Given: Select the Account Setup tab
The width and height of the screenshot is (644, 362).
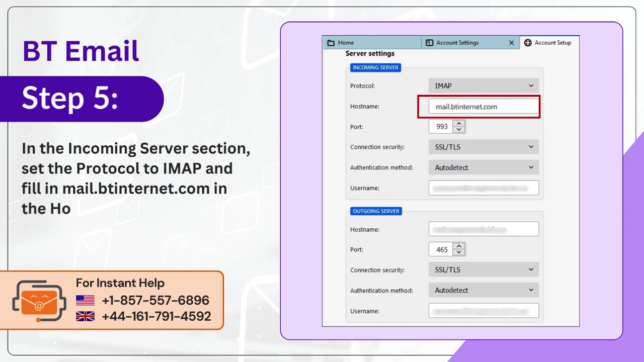Looking at the screenshot, I should [x=550, y=43].
